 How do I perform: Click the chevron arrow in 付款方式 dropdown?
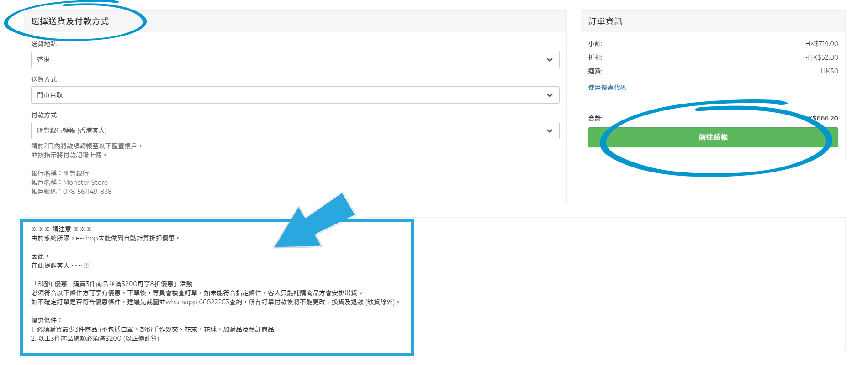(x=550, y=131)
